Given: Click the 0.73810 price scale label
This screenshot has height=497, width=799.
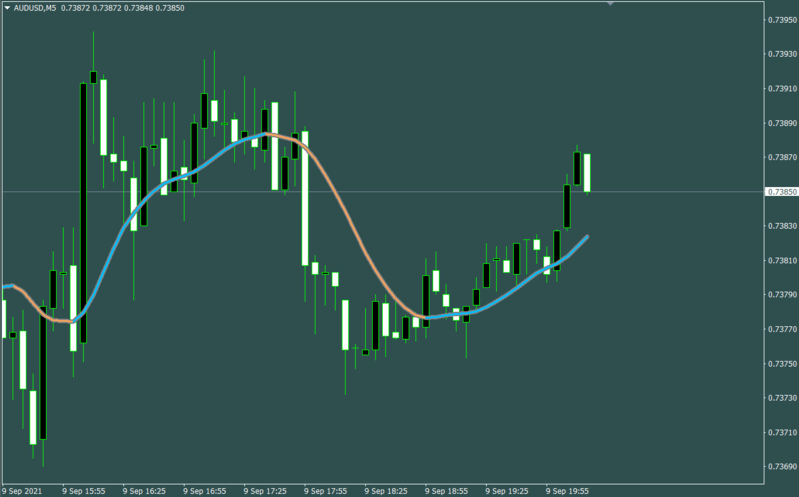Looking at the screenshot, I should click(x=782, y=260).
